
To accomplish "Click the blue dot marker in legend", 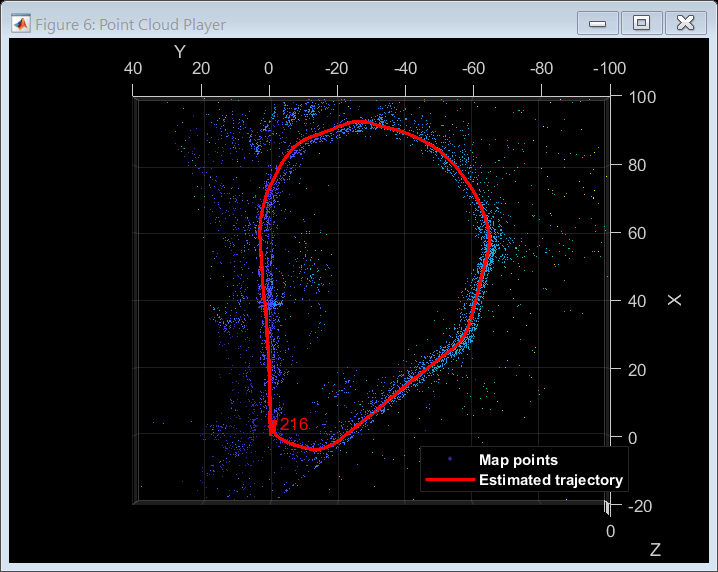I will [449, 460].
